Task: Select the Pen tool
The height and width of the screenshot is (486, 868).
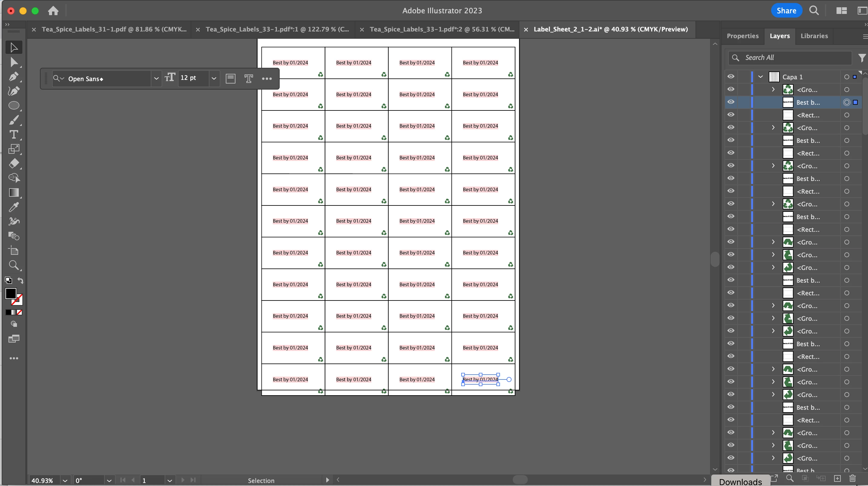Action: tap(14, 77)
